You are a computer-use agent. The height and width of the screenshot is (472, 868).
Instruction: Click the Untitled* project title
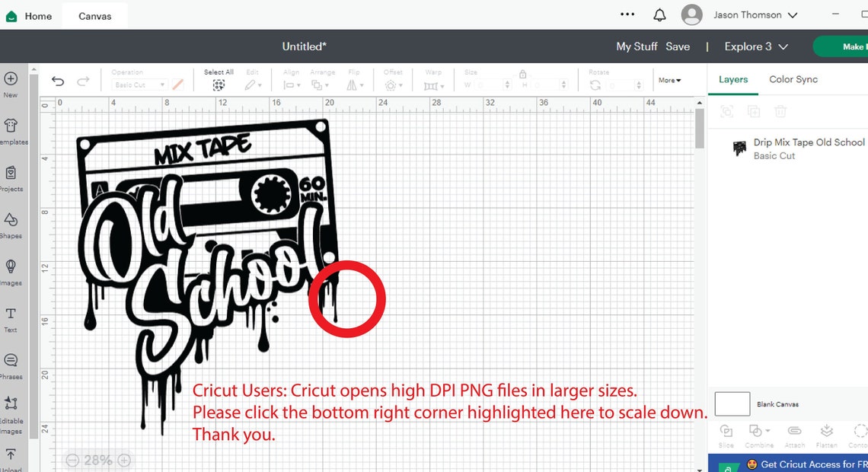tap(304, 46)
